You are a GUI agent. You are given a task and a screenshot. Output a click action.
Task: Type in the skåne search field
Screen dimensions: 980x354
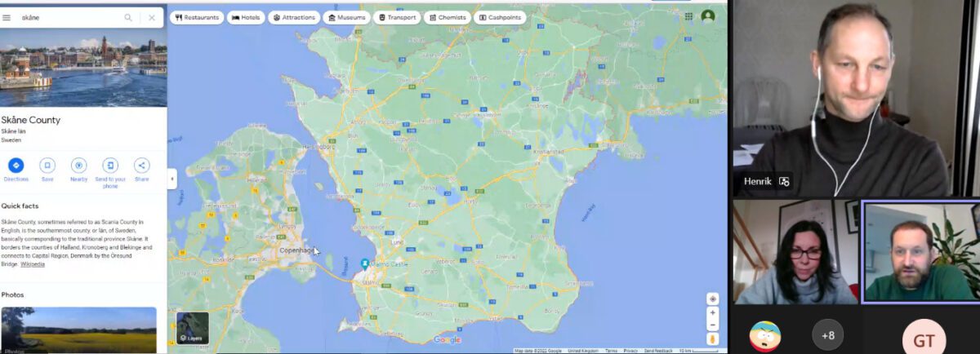(69, 17)
